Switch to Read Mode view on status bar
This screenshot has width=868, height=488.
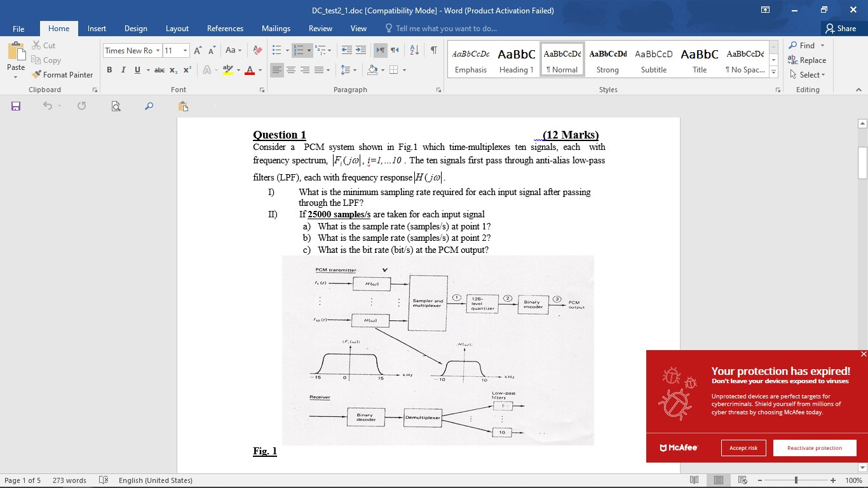click(693, 480)
